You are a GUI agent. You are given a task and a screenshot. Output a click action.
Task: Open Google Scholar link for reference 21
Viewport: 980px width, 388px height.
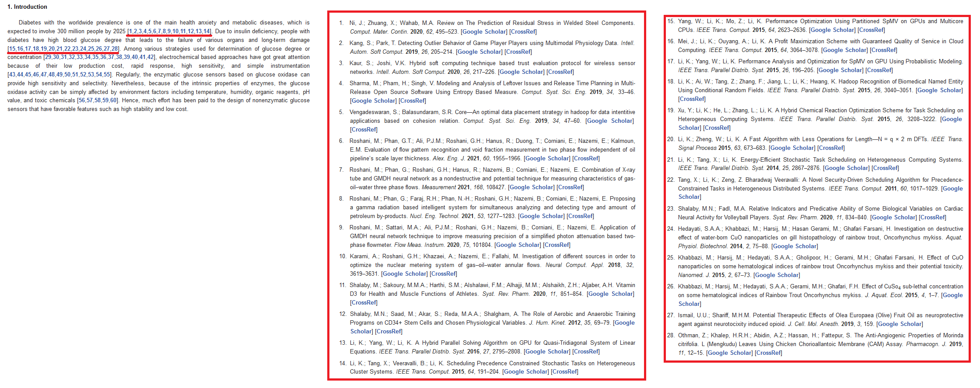tap(846, 168)
